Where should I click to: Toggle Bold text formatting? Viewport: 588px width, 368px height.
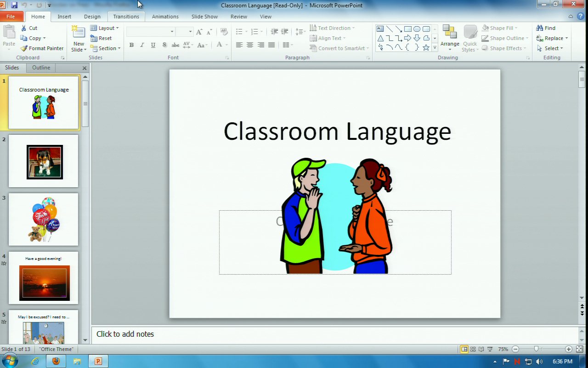131,45
